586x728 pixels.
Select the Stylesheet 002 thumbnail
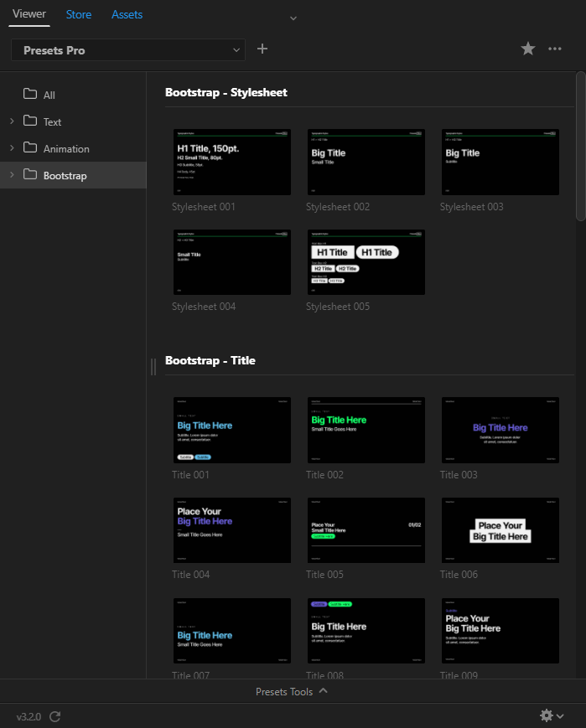[366, 162]
